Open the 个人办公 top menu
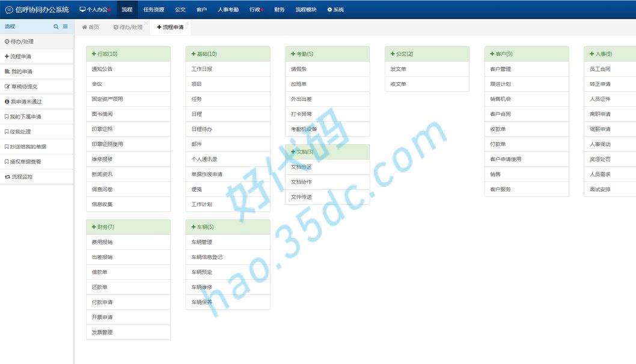This screenshot has height=364, width=636. pyautogui.click(x=95, y=10)
